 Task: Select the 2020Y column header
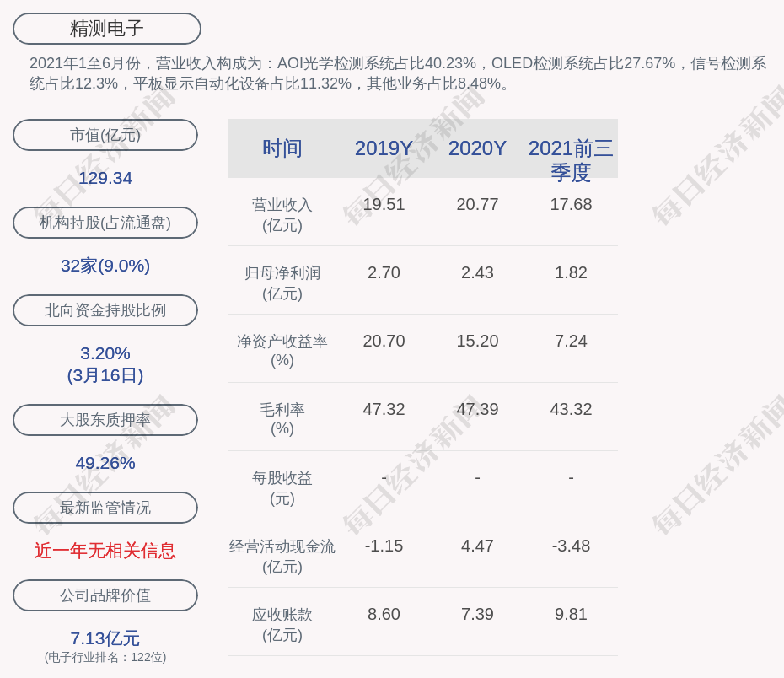click(477, 148)
